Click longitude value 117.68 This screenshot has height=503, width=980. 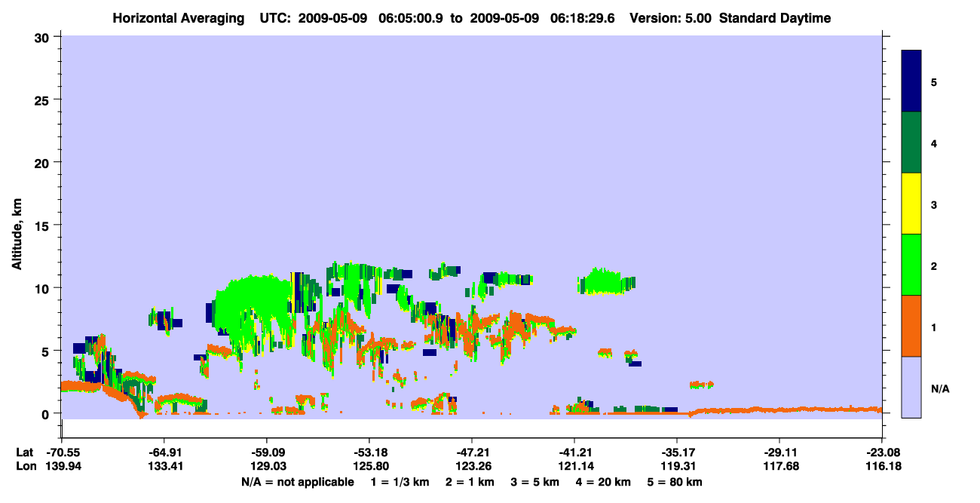pyautogui.click(x=779, y=466)
